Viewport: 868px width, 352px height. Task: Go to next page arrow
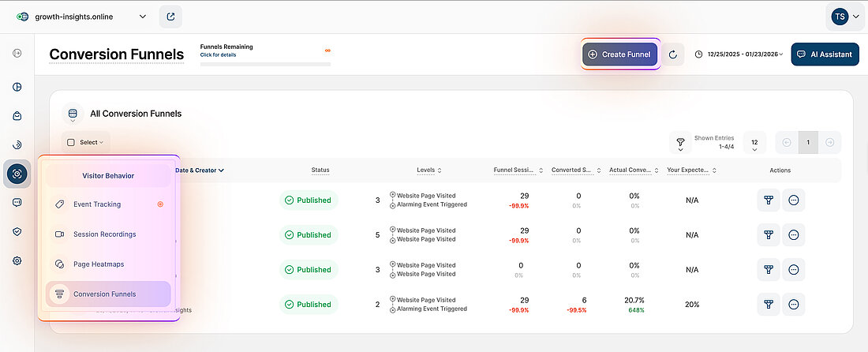point(830,142)
